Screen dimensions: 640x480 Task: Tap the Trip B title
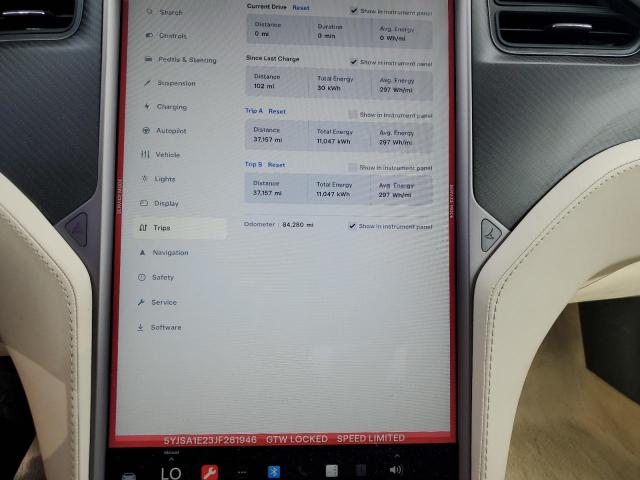253,164
